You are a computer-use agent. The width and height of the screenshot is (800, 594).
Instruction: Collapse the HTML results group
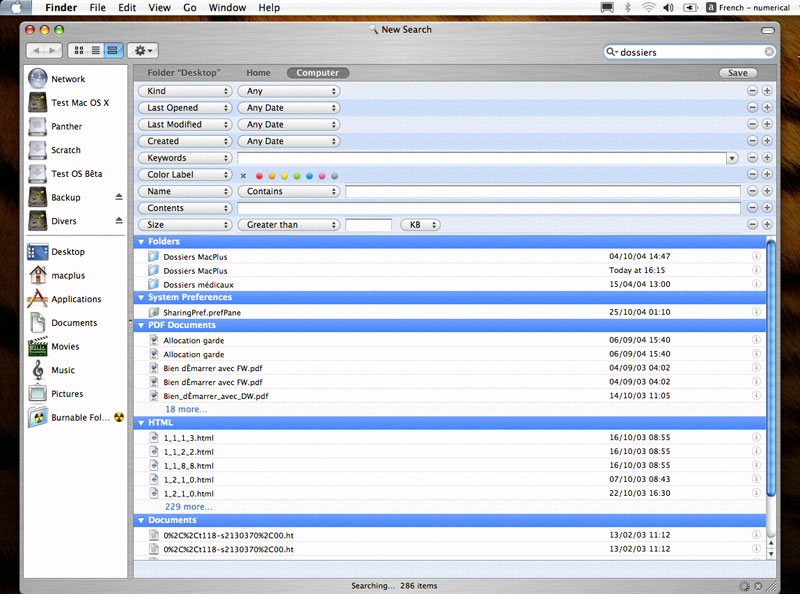141,423
